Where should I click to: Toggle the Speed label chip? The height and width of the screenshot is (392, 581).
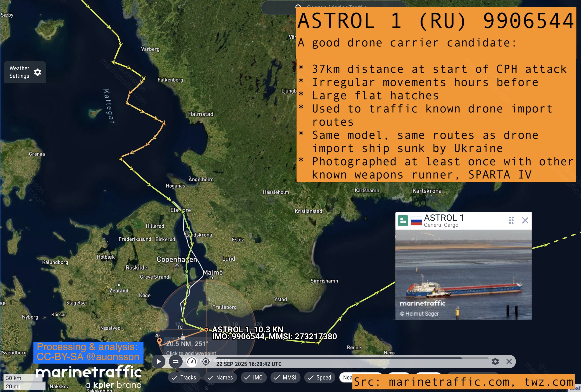319,377
